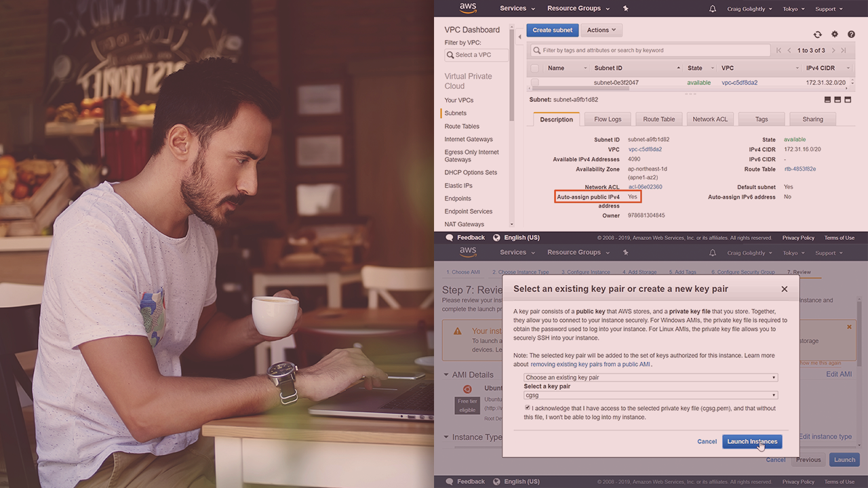Click the Feedback speech bubble in the VPC console footer
This screenshot has width=868, height=488.
pyautogui.click(x=449, y=238)
